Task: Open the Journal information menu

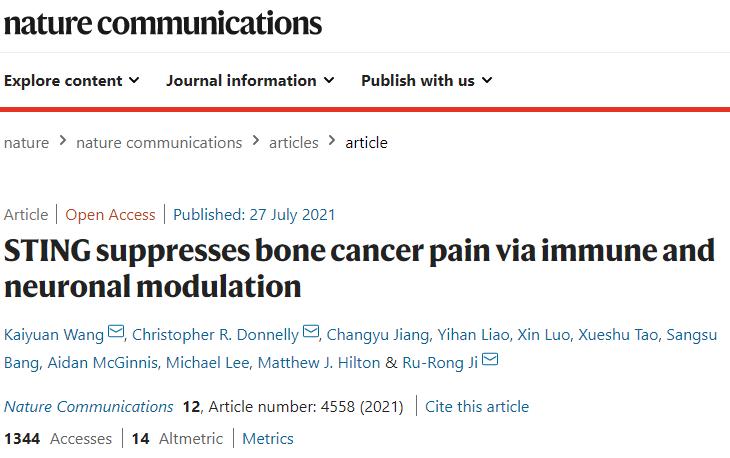Action: click(x=250, y=80)
